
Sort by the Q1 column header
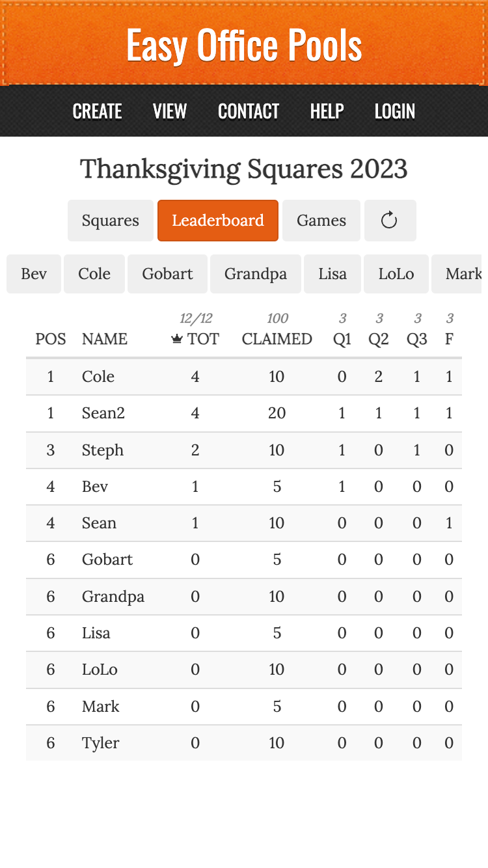coord(342,339)
